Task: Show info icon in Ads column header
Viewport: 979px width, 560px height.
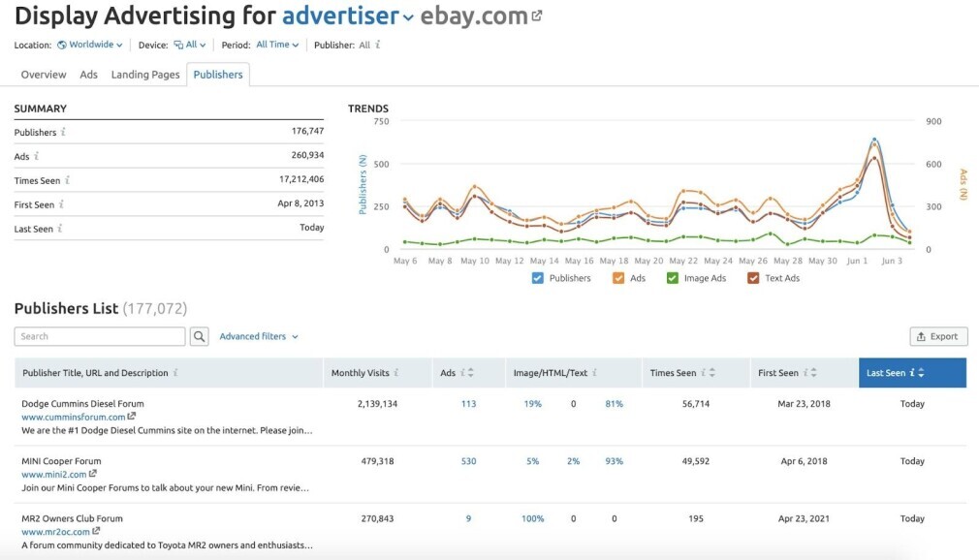Action: coord(462,373)
